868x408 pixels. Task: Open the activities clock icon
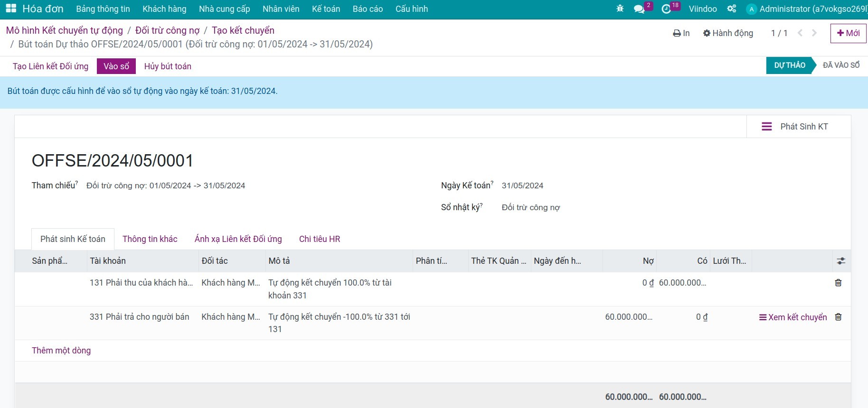tap(666, 9)
